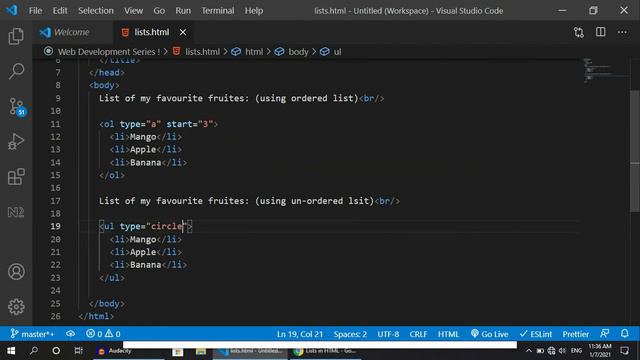Click CRLF end of line selector

coord(418,334)
